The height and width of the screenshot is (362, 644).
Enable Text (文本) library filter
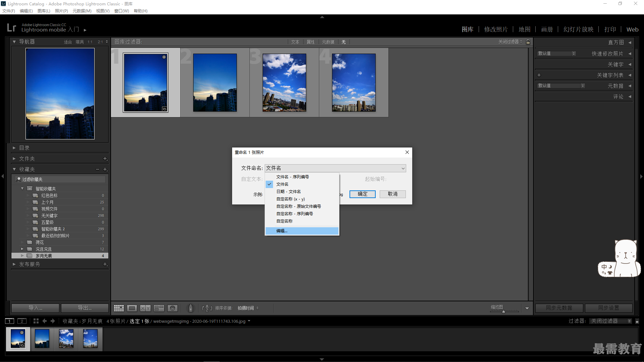coord(295,42)
